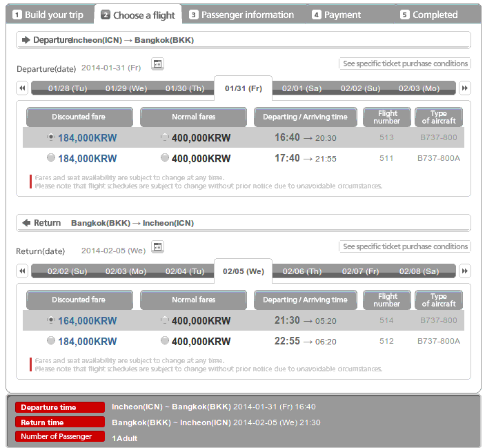
Task: Click return Flight number column header
Action: coord(387,300)
